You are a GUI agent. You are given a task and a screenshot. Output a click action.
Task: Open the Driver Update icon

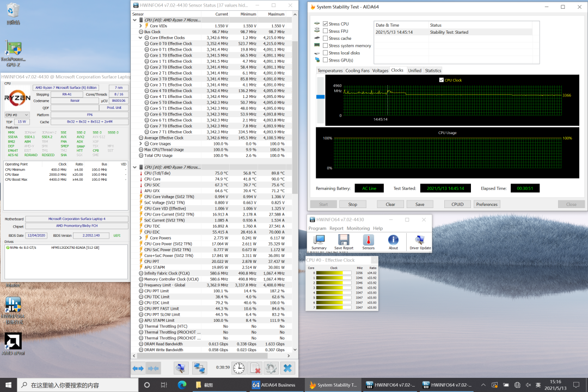pyautogui.click(x=419, y=241)
